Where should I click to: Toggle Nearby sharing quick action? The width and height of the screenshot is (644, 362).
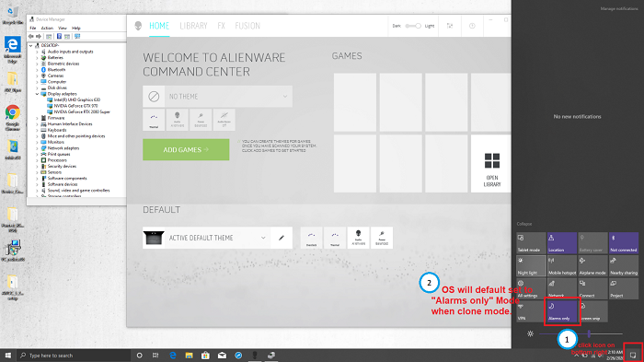[624, 265]
